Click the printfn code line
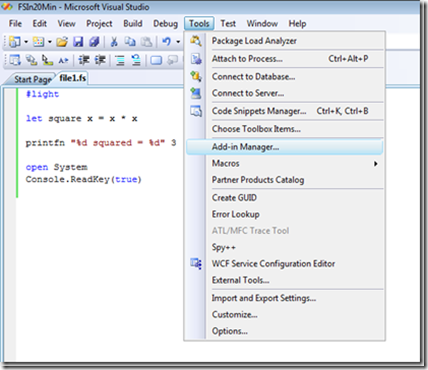The height and width of the screenshot is (370, 428). pos(101,143)
